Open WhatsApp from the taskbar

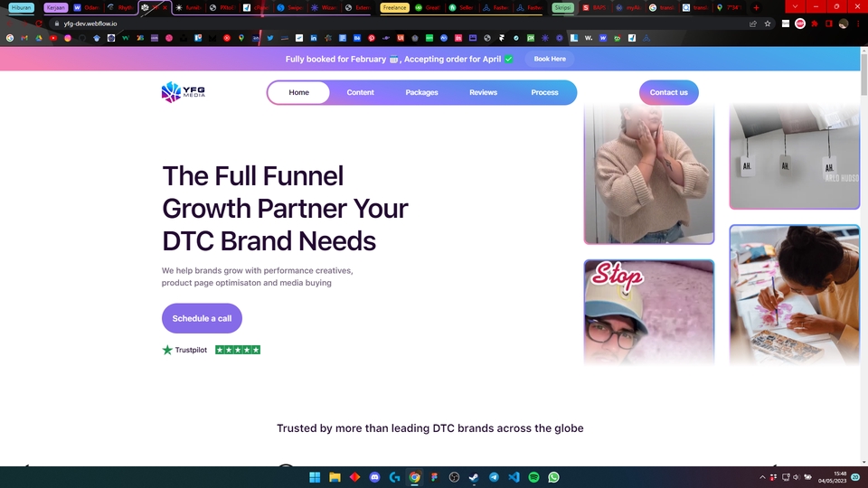pyautogui.click(x=553, y=477)
